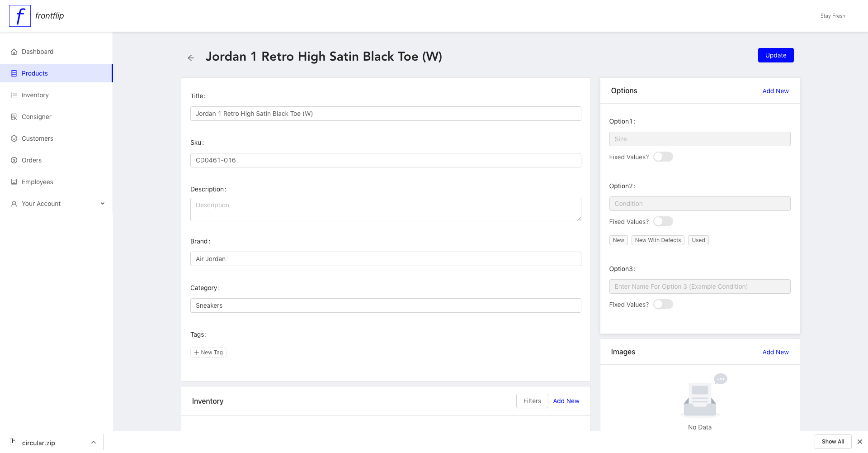
Task: Open the Customers page
Action: 56,138
